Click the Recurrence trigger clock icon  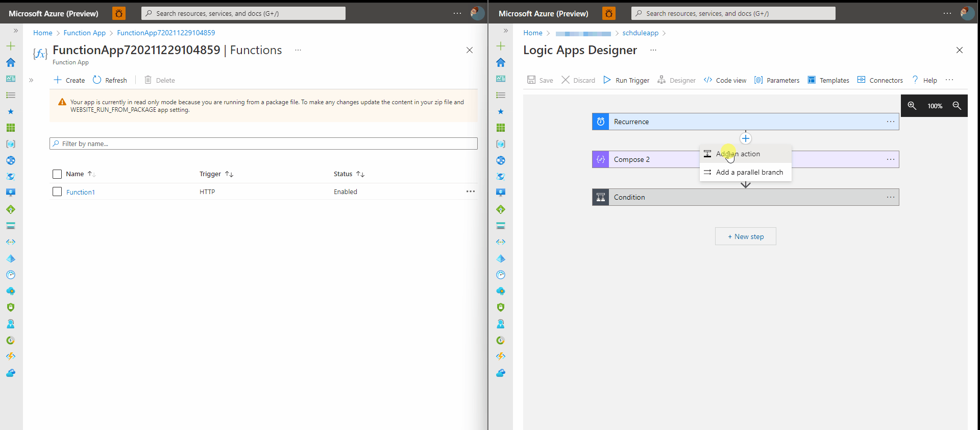[601, 122]
